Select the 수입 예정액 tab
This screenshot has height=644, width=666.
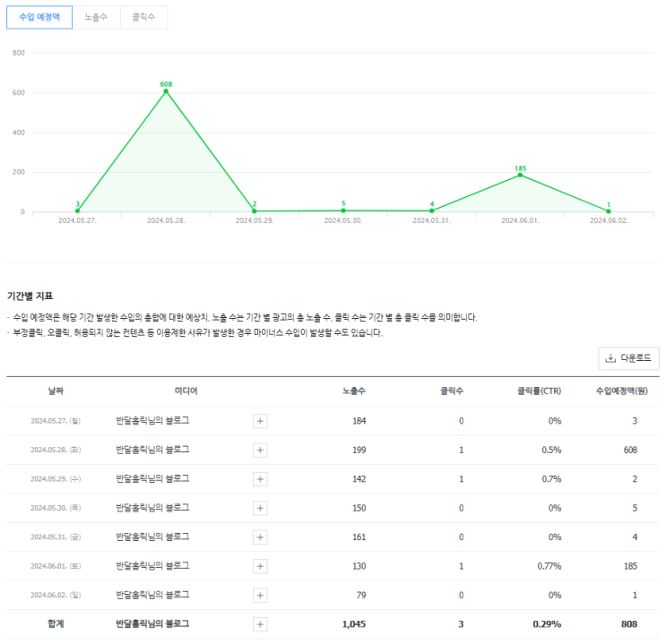click(39, 17)
